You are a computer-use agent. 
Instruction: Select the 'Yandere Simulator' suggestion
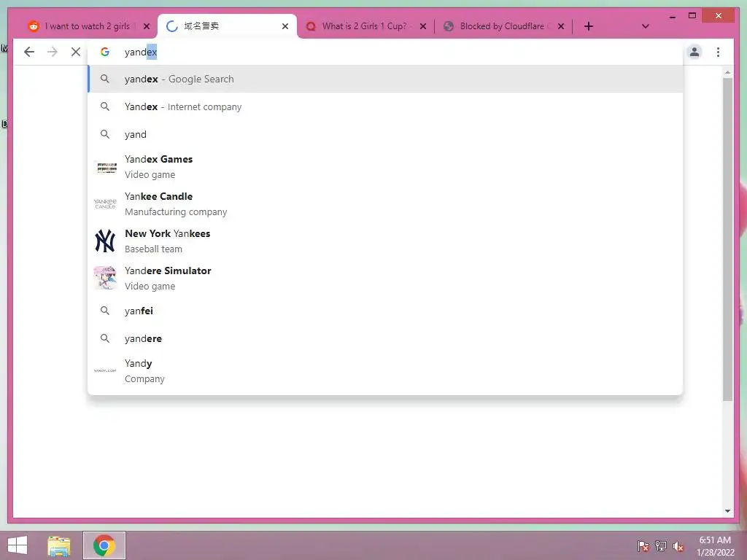385,278
